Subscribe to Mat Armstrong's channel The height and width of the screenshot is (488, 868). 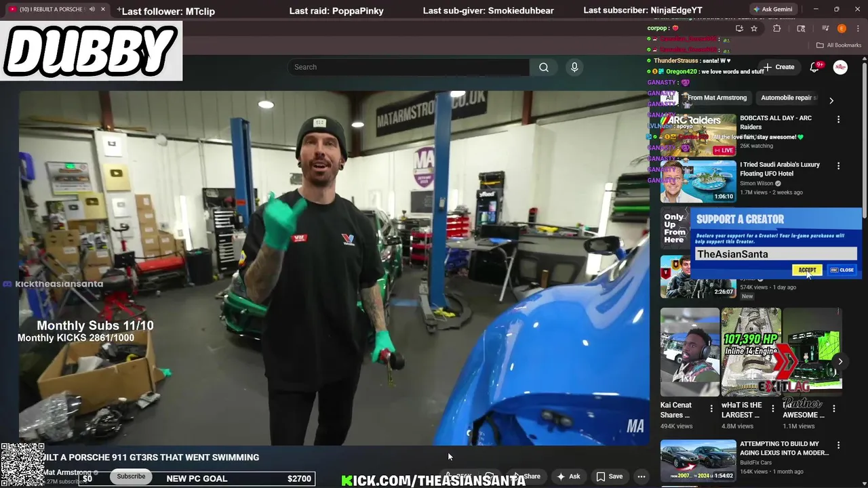[131, 476]
